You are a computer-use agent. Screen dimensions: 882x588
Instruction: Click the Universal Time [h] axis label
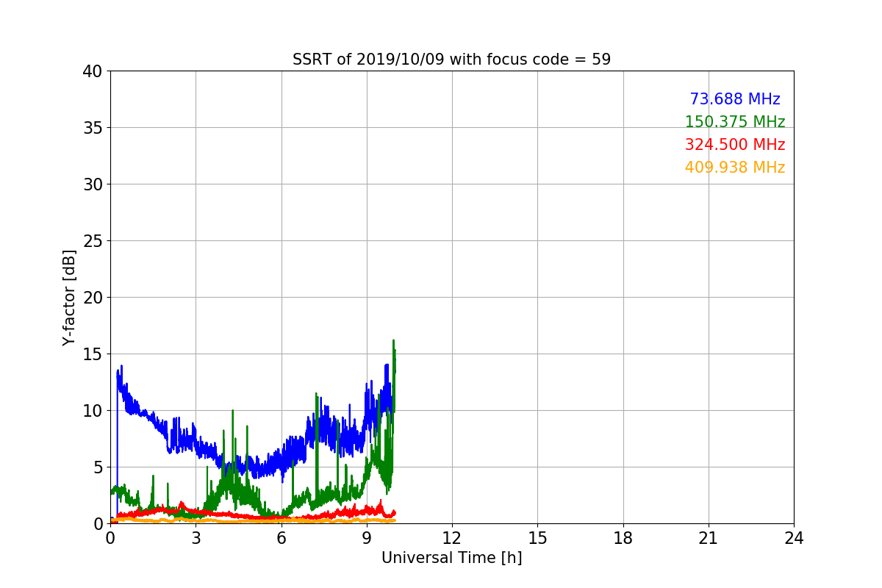pos(451,558)
